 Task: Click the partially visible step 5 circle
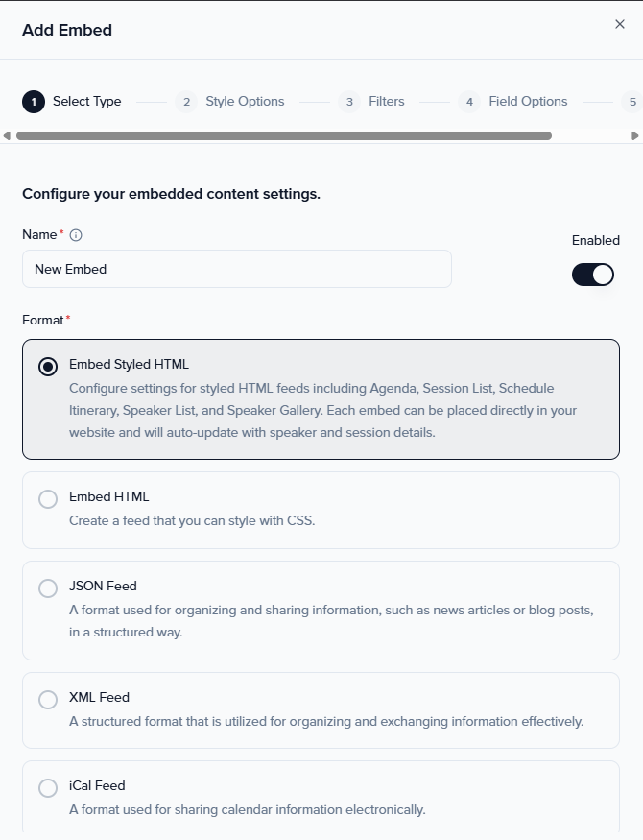click(631, 102)
